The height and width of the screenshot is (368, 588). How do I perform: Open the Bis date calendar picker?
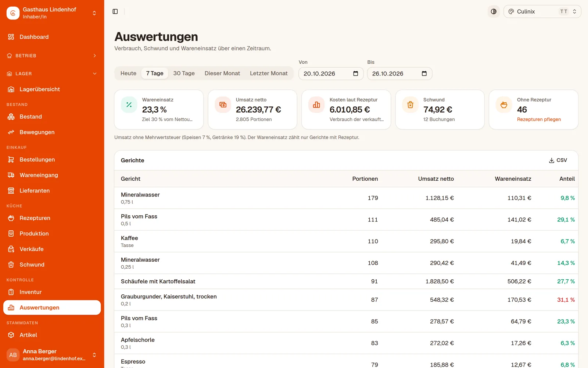point(424,74)
